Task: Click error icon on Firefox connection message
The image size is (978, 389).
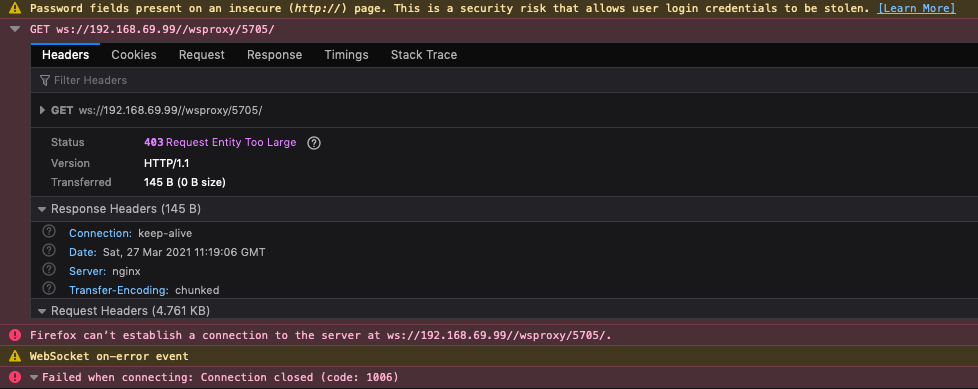Action: (15, 335)
